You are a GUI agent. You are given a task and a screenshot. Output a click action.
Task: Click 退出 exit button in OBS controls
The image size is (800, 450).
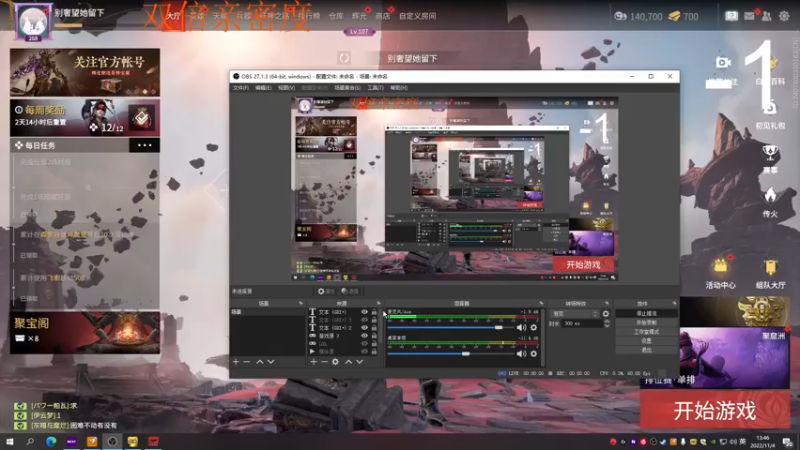646,350
